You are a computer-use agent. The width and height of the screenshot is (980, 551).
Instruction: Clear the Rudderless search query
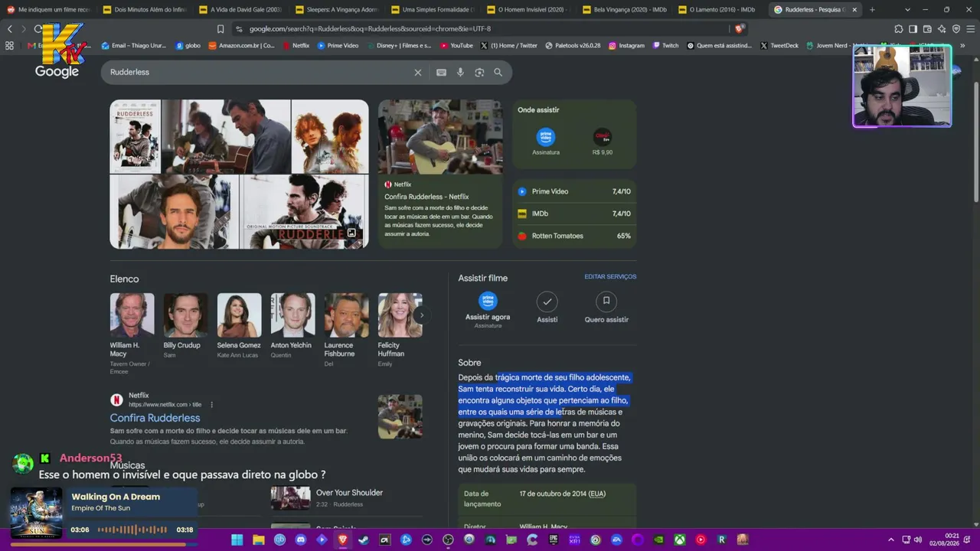pyautogui.click(x=418, y=72)
